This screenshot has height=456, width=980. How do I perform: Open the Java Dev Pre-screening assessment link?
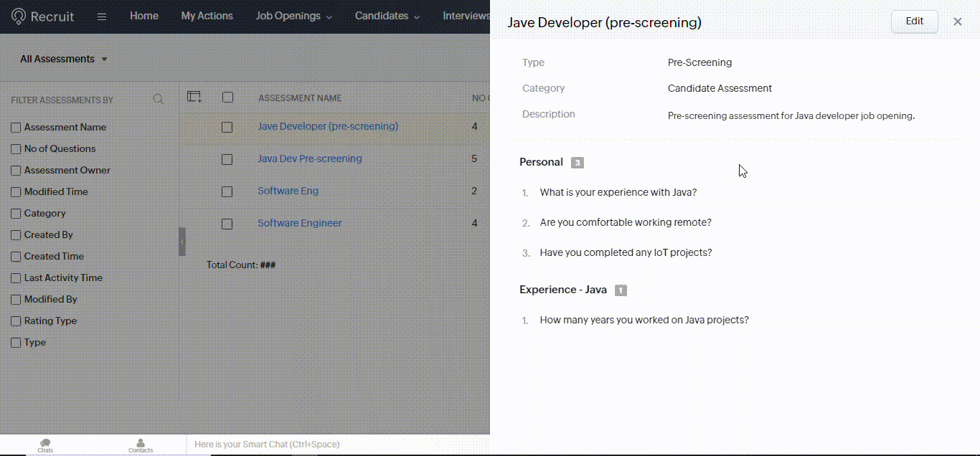coord(309,158)
